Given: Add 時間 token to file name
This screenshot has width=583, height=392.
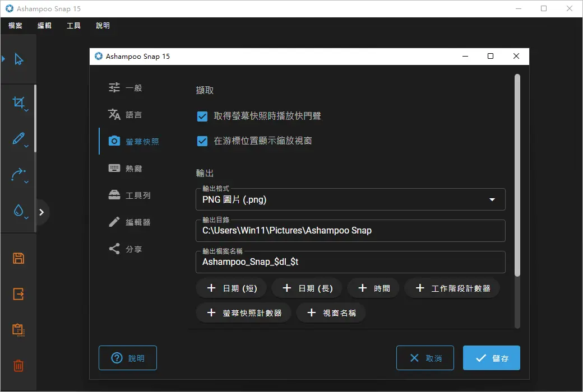Looking at the screenshot, I should click(x=373, y=288).
